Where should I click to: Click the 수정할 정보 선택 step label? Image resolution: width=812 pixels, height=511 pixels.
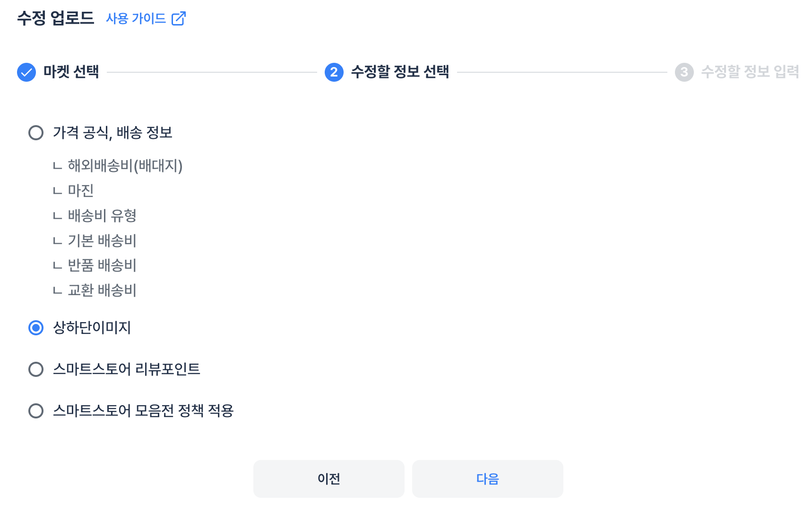[400, 72]
